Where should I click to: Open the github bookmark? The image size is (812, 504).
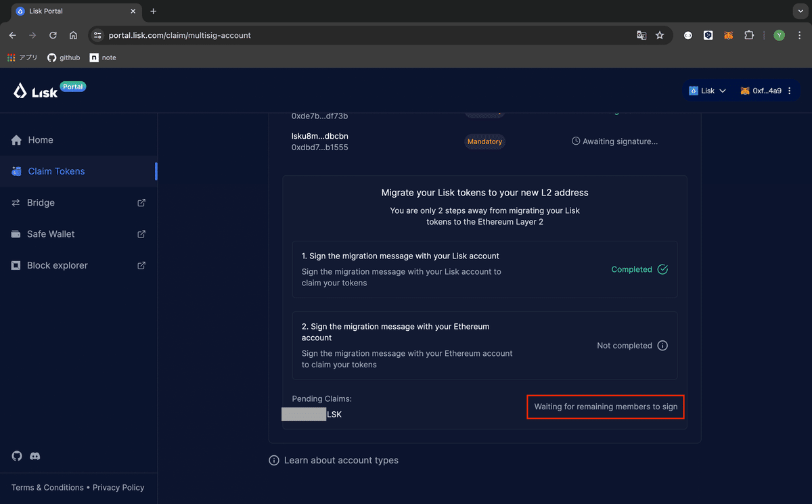pyautogui.click(x=64, y=58)
